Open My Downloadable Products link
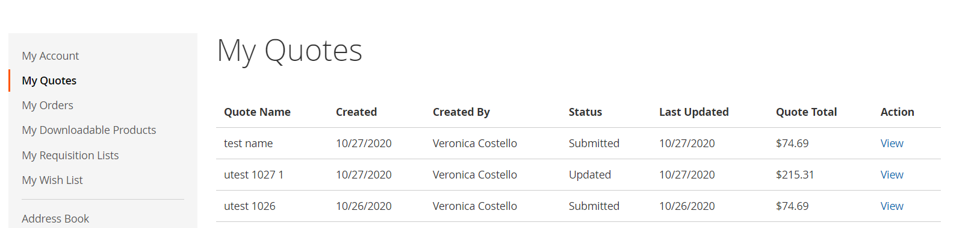 (x=89, y=130)
